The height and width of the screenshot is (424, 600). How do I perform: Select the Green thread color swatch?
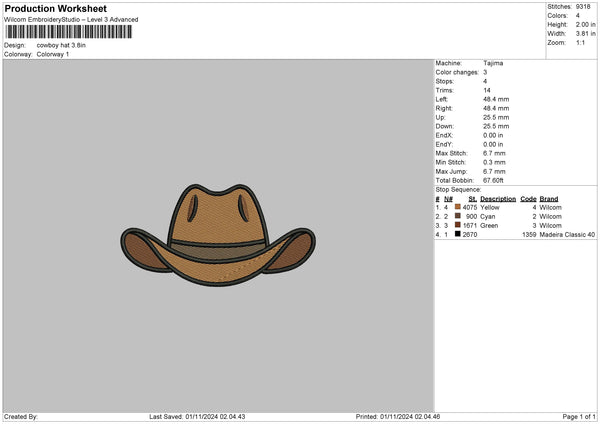(x=458, y=226)
